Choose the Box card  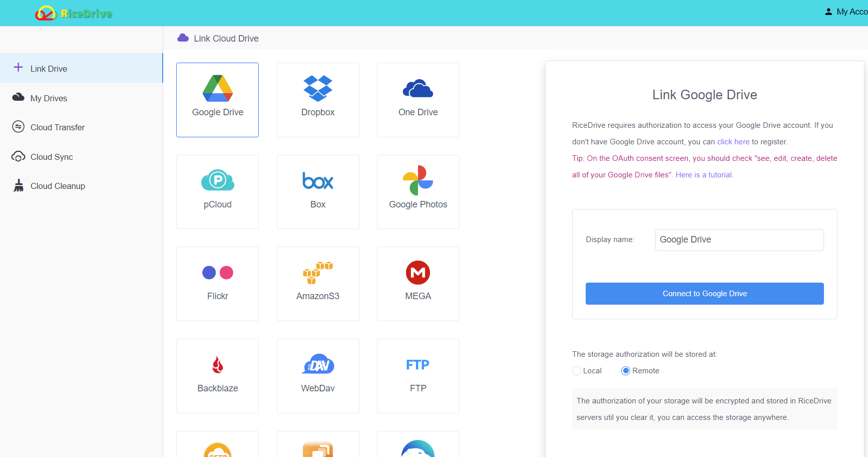(318, 192)
